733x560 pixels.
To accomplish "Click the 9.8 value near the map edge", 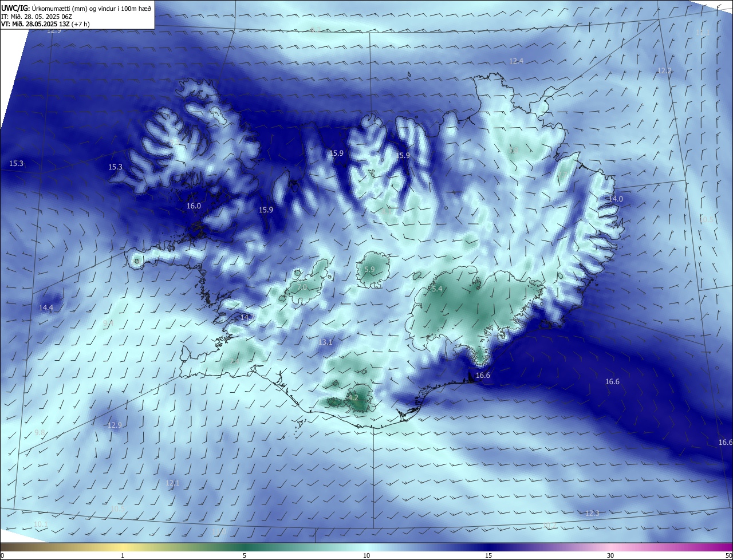I will click(x=40, y=433).
